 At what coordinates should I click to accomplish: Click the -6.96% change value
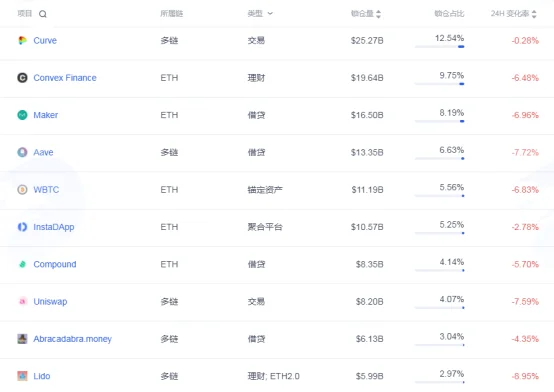(x=525, y=115)
